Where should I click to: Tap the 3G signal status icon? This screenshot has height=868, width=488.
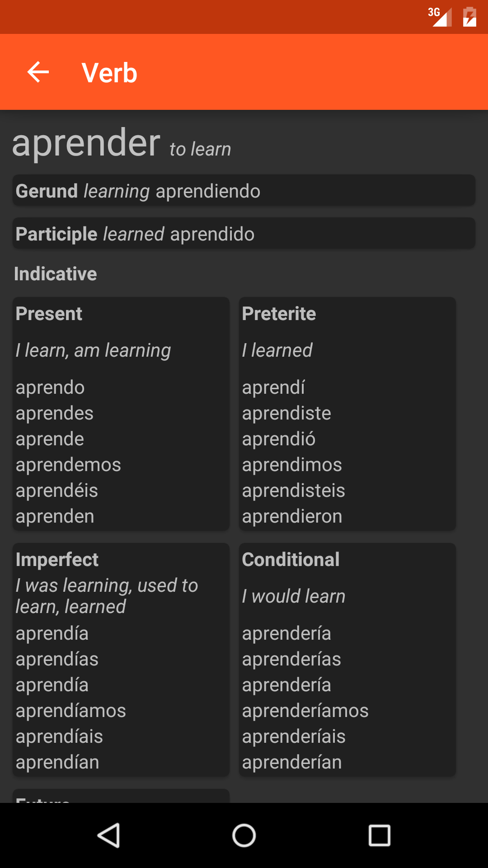click(439, 17)
